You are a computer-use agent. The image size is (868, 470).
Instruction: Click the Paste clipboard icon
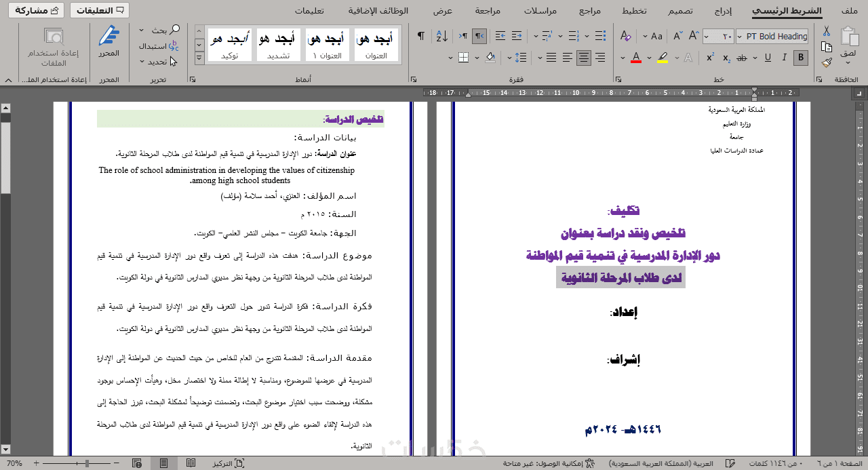[x=849, y=37]
